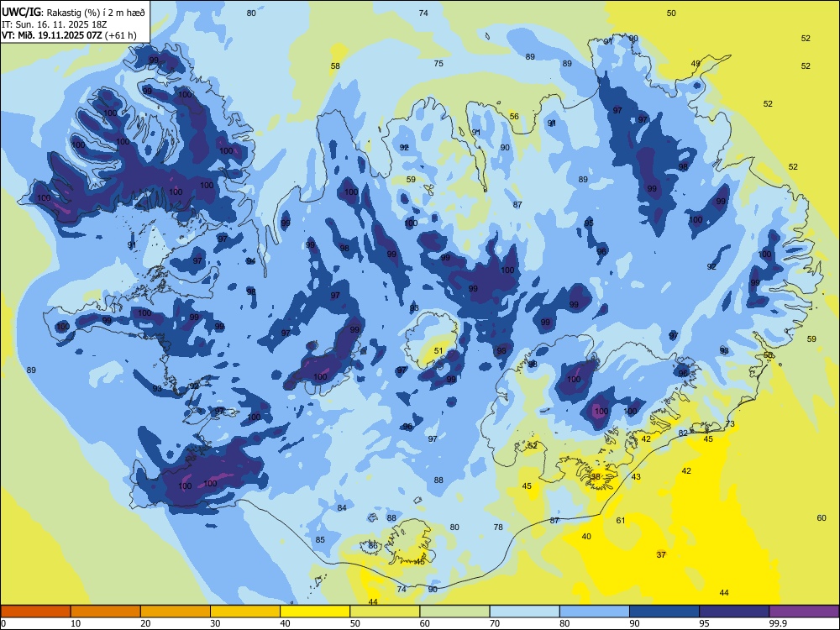840x630 pixels.
Task: Click the map value 82
Action: click(x=683, y=433)
